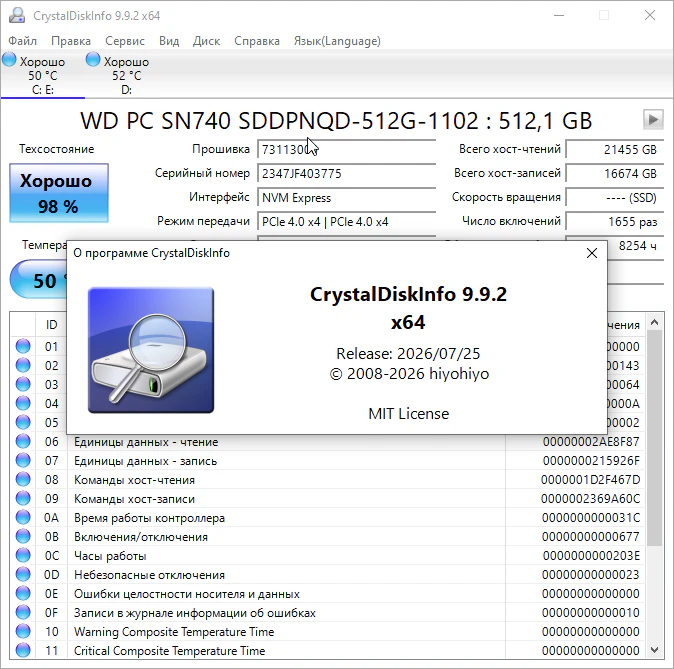Click the status orb for attribute 0E
This screenshot has height=669, width=674.
tap(23, 593)
